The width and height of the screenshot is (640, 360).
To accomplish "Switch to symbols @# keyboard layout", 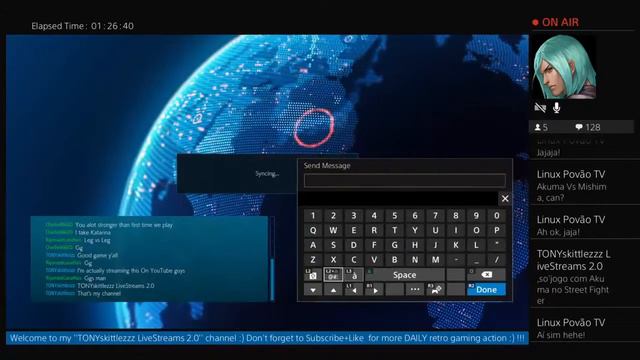I will [333, 275].
